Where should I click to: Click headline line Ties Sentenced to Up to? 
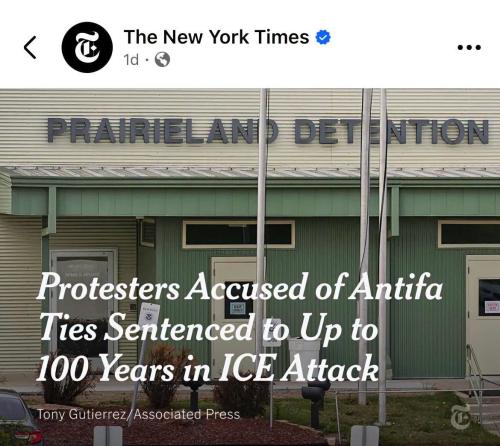click(x=209, y=328)
